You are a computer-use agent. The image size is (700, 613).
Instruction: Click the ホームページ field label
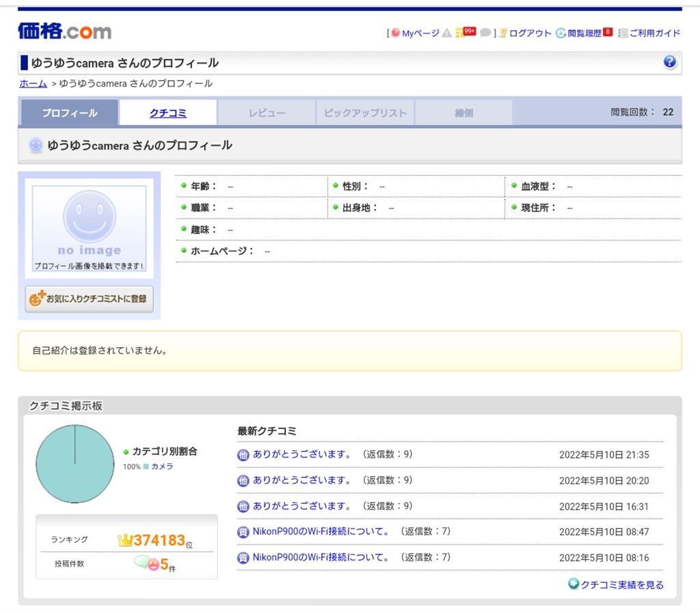[x=222, y=251]
